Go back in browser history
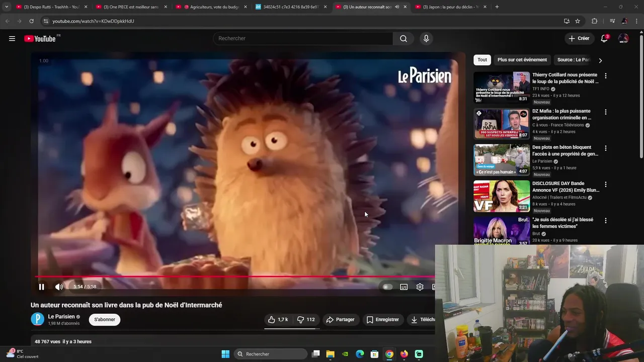 click(x=7, y=21)
